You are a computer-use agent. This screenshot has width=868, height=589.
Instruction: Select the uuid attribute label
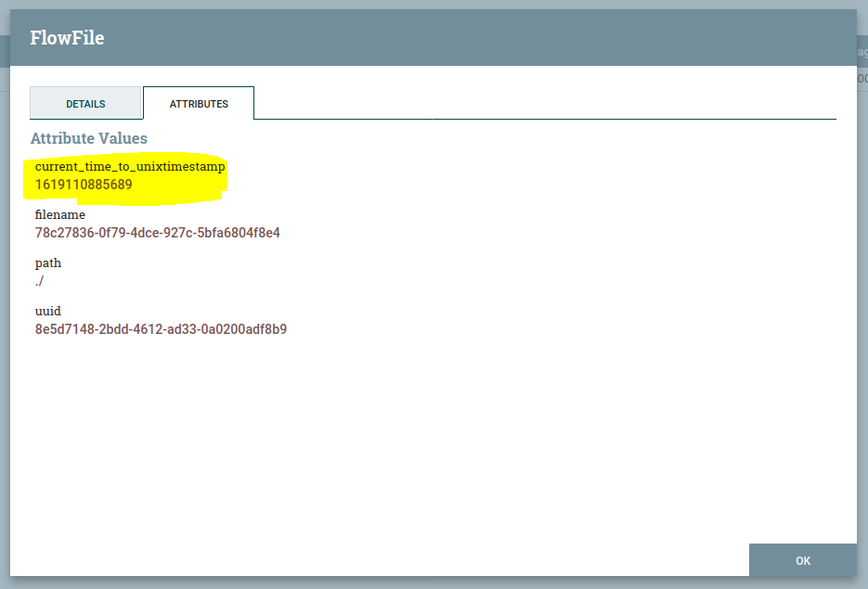pyautogui.click(x=47, y=311)
